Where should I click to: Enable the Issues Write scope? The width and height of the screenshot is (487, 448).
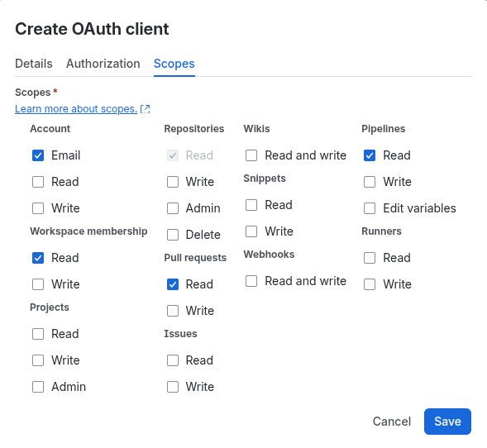click(173, 387)
